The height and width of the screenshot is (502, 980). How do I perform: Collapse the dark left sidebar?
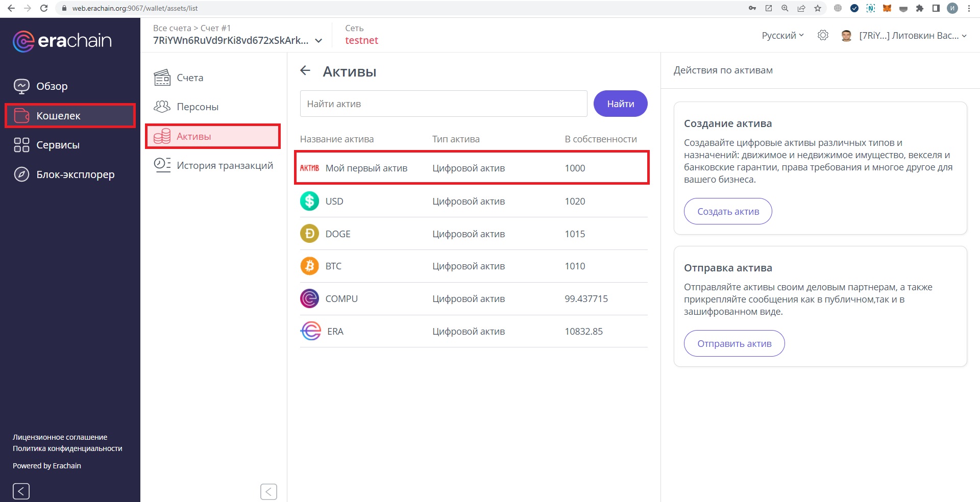pos(21,491)
